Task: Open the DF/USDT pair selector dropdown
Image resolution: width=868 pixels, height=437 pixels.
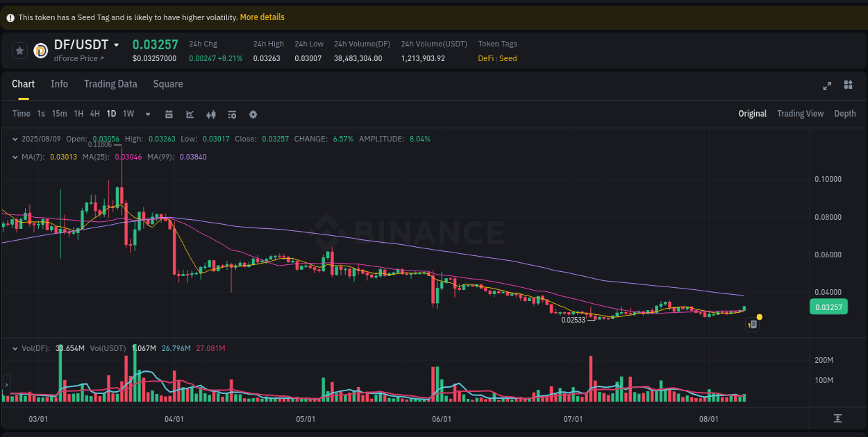Action: click(115, 44)
